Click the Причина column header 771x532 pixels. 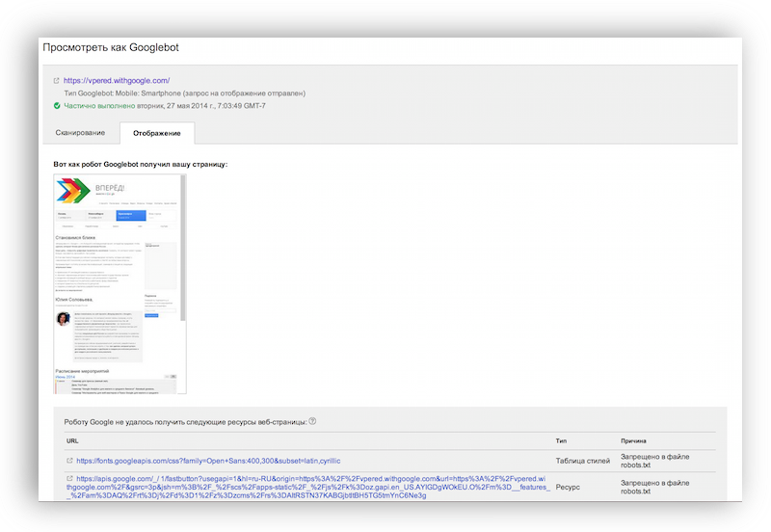pos(633,441)
